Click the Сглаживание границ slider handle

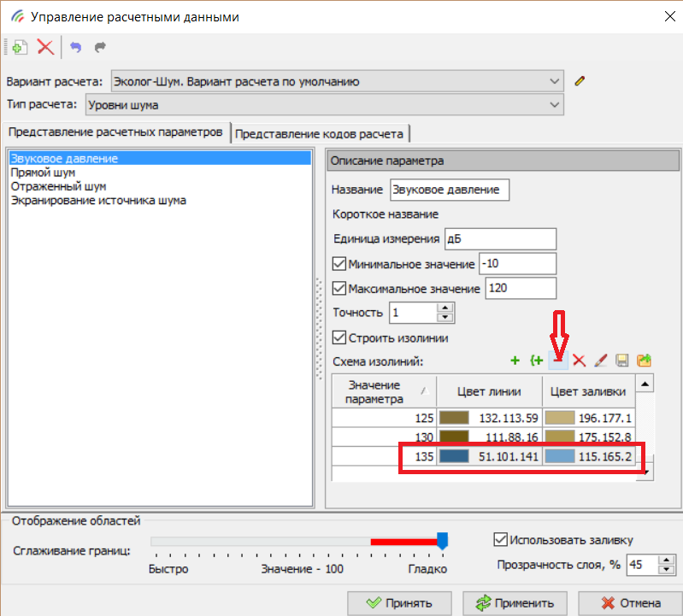click(442, 541)
